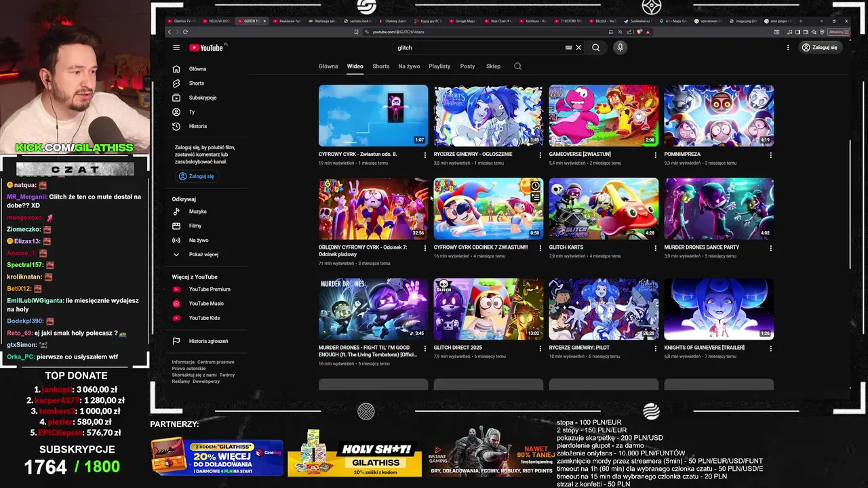Open the Playlisty channel tab
This screenshot has width=868, height=488.
pos(439,66)
